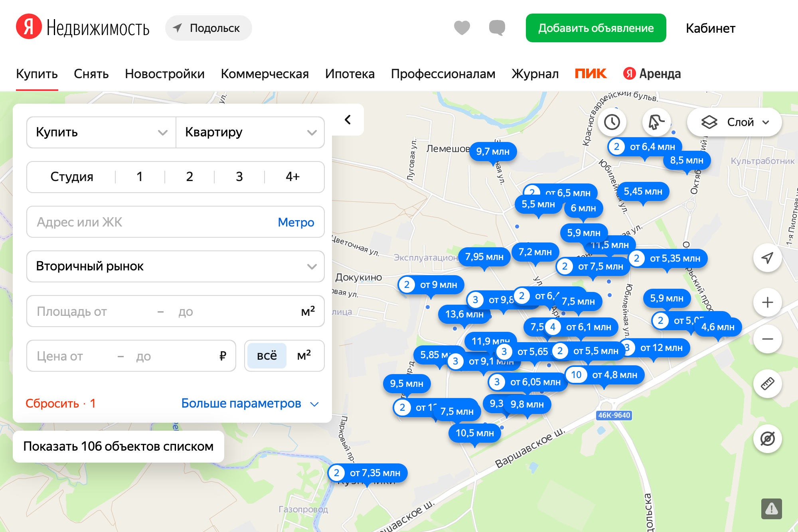
Task: Toggle Студия room filter
Action: pyautogui.click(x=72, y=177)
